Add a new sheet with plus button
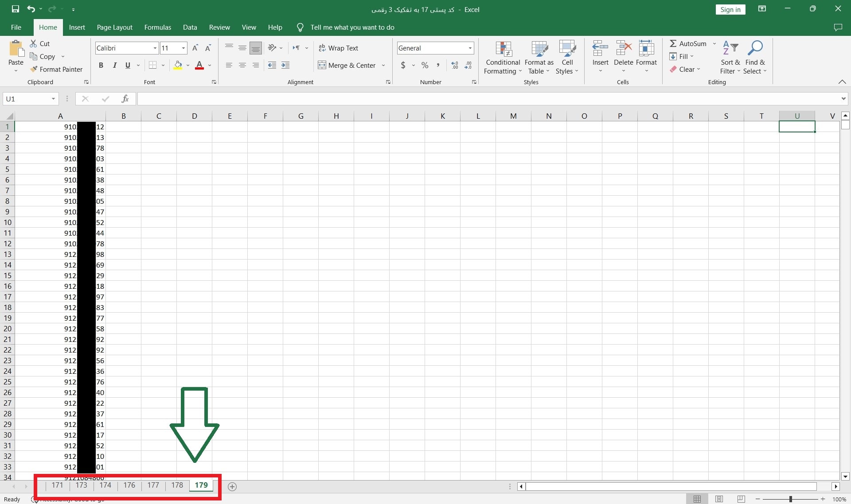The image size is (851, 504). (232, 487)
